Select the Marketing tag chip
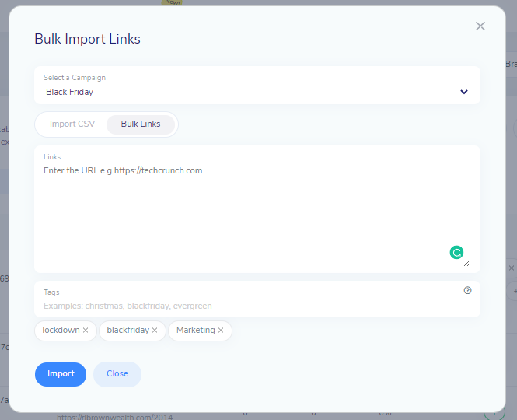The image size is (517, 420). pos(195,331)
